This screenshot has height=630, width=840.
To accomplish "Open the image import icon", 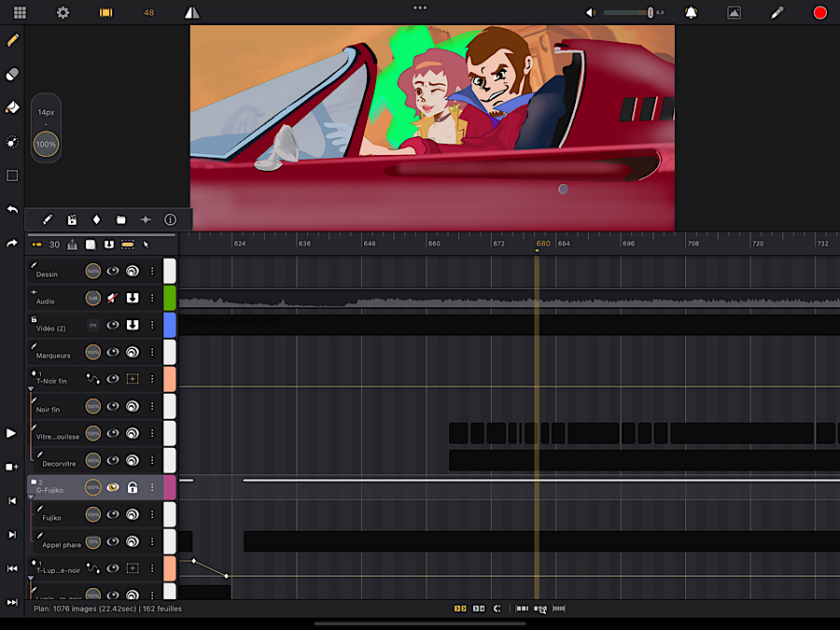I will click(x=734, y=12).
